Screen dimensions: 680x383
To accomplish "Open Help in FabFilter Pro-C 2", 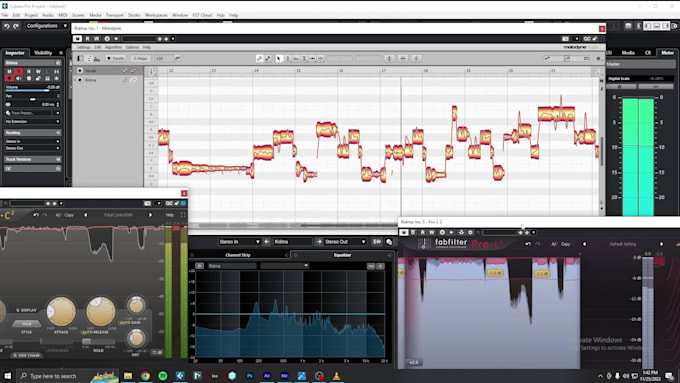I will tap(170, 215).
